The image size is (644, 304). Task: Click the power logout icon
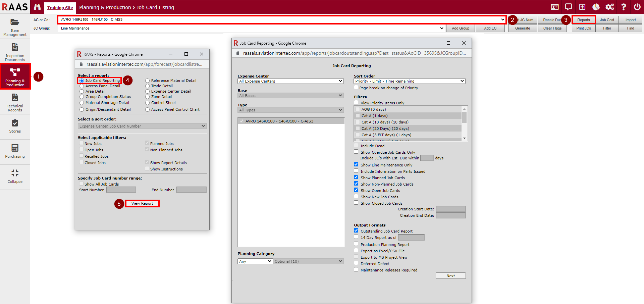pos(637,7)
